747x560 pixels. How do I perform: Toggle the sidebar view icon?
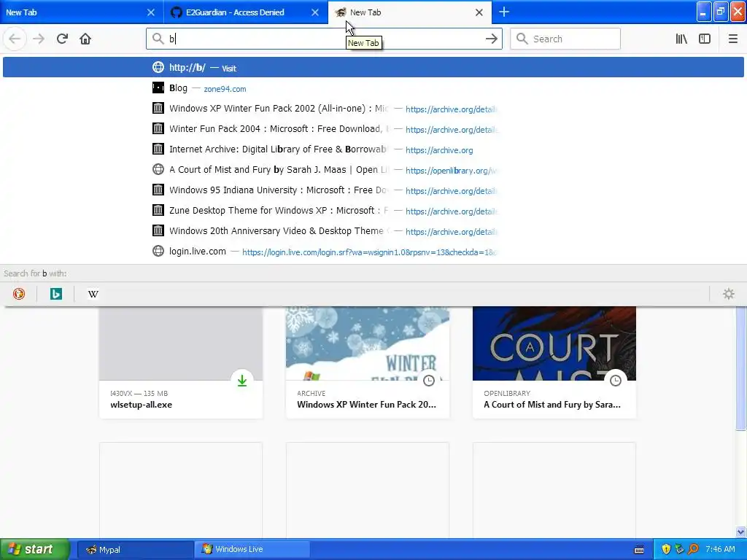tap(705, 39)
